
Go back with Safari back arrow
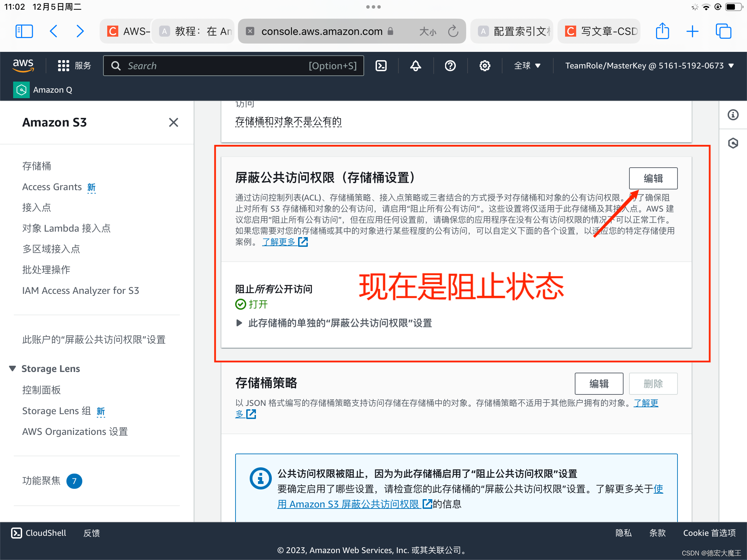pos(53,31)
